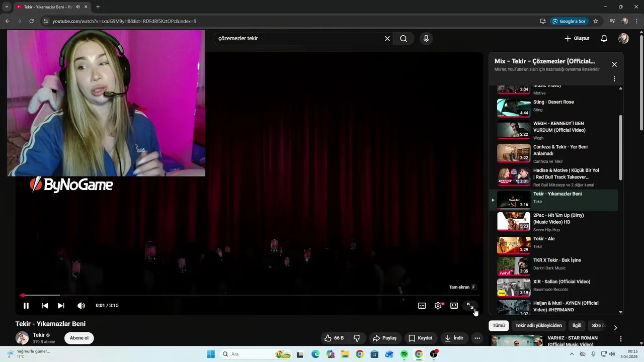Image resolution: width=644 pixels, height=362 pixels.
Task: Open the Windows Start menu
Action: [211, 354]
